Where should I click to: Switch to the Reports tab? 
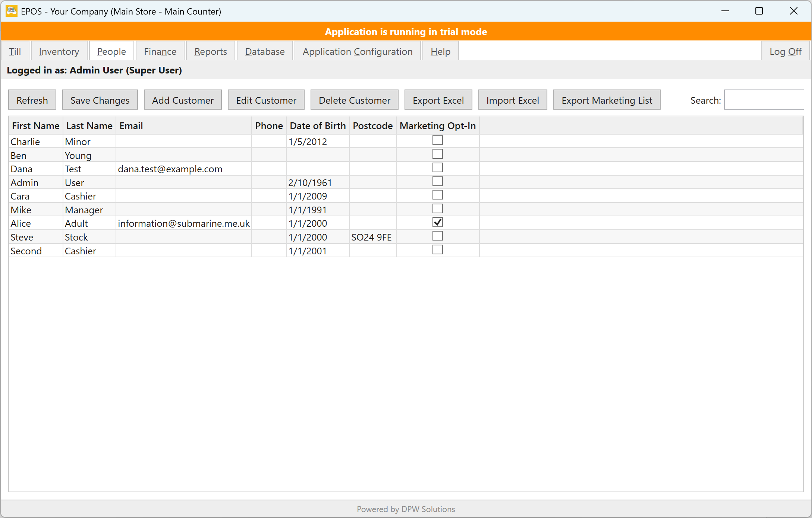tap(211, 51)
